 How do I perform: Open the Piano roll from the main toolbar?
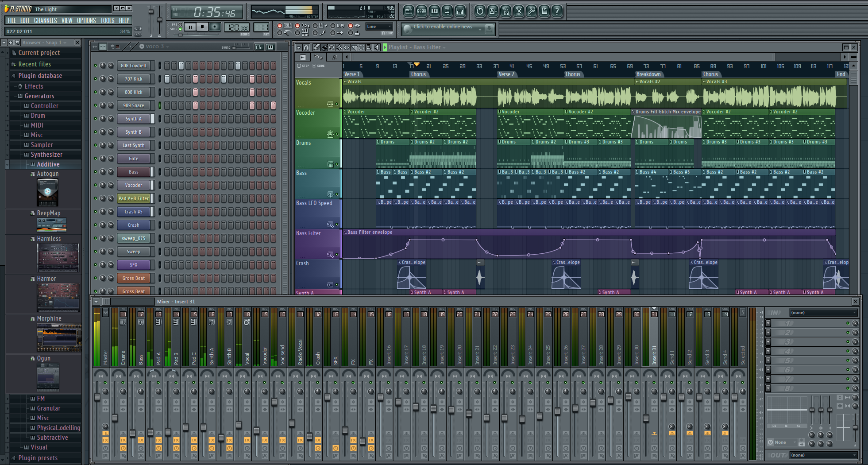tap(434, 11)
